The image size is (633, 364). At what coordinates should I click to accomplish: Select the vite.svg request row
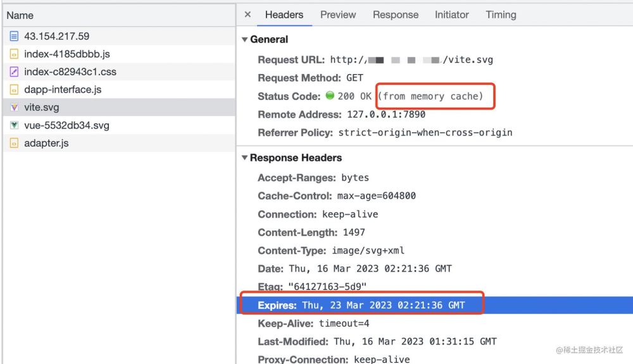pyautogui.click(x=119, y=108)
